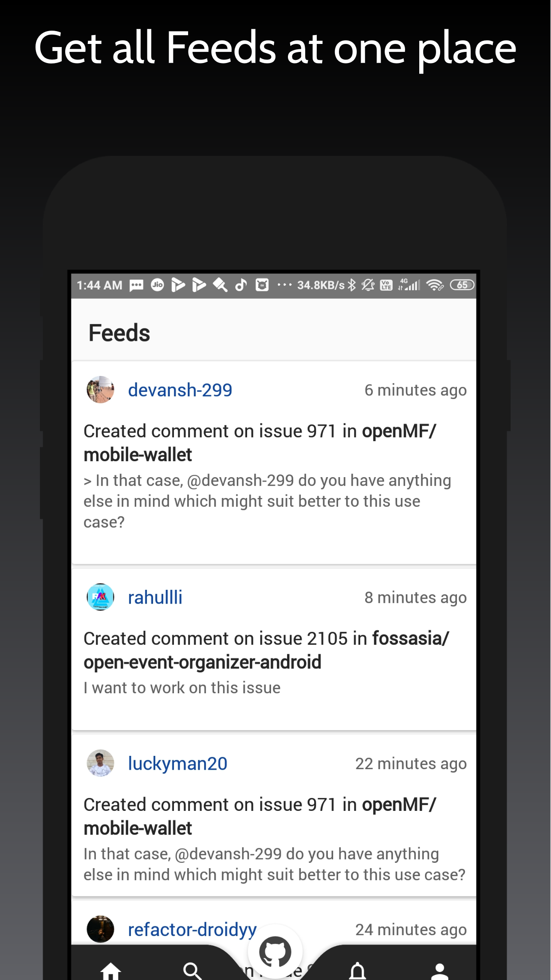The height and width of the screenshot is (980, 551).
Task: Tap luckyman20's avatar picture
Action: click(x=100, y=763)
